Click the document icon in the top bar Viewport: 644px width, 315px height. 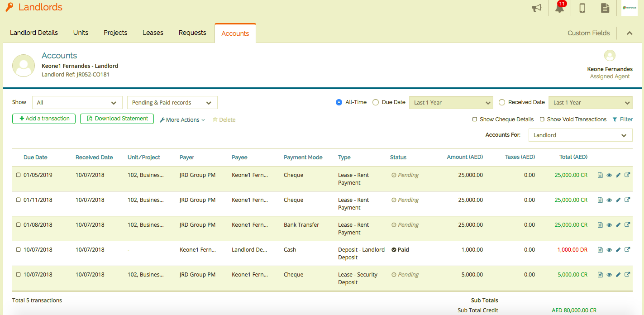605,8
